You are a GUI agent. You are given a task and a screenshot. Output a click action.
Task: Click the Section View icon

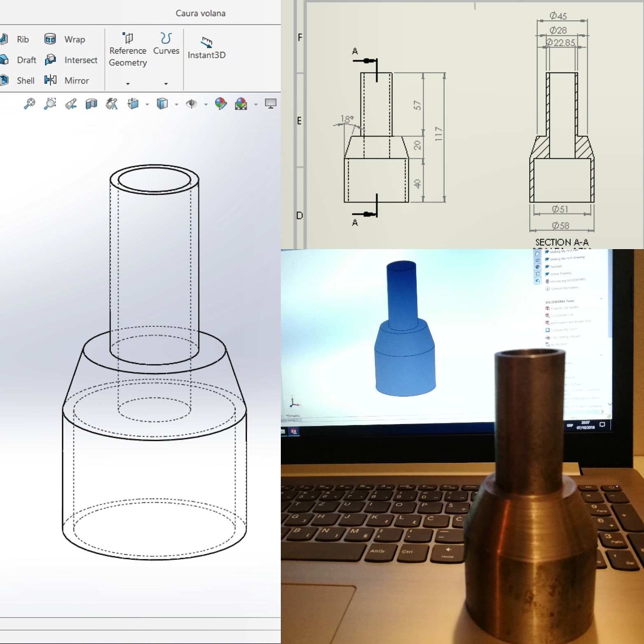point(91,104)
